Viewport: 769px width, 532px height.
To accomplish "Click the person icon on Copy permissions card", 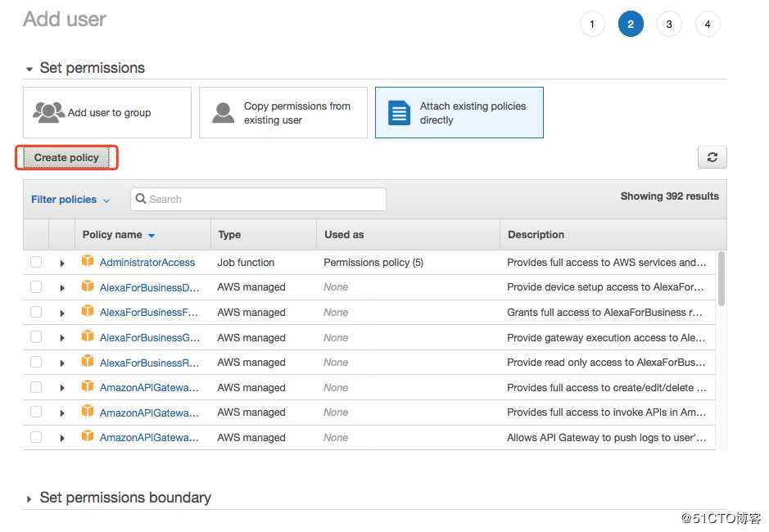I will pyautogui.click(x=223, y=113).
